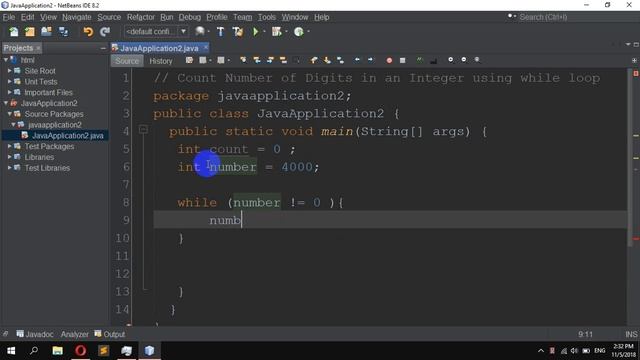Collapse the Source Packages node
Viewport: 640px width, 360px height.
pyautogui.click(x=9, y=114)
